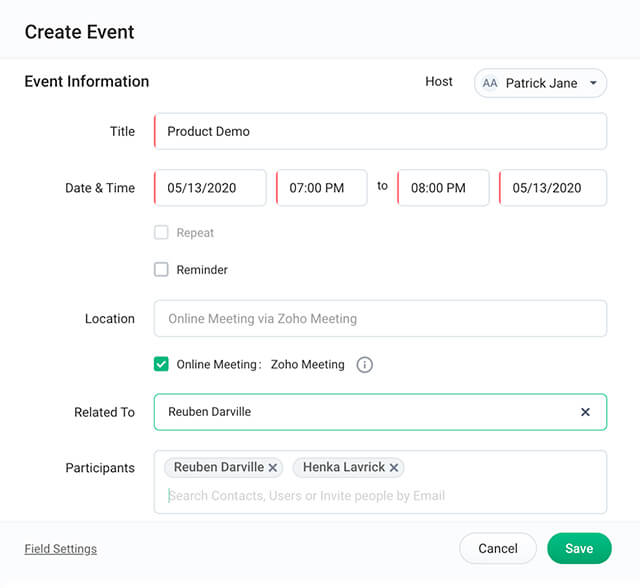Open the 07:00 PM start time picker
The height and width of the screenshot is (588, 640).
pyautogui.click(x=322, y=188)
